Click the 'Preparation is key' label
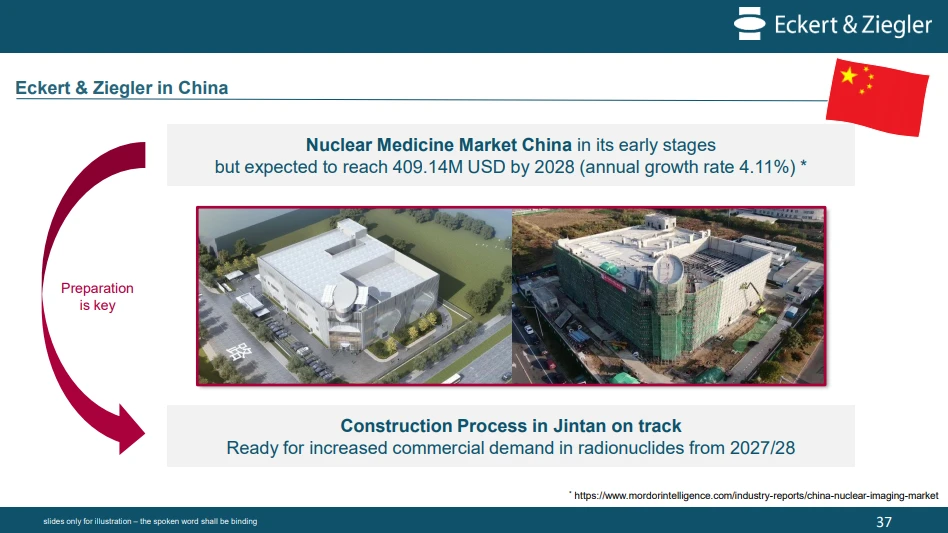 (97, 297)
